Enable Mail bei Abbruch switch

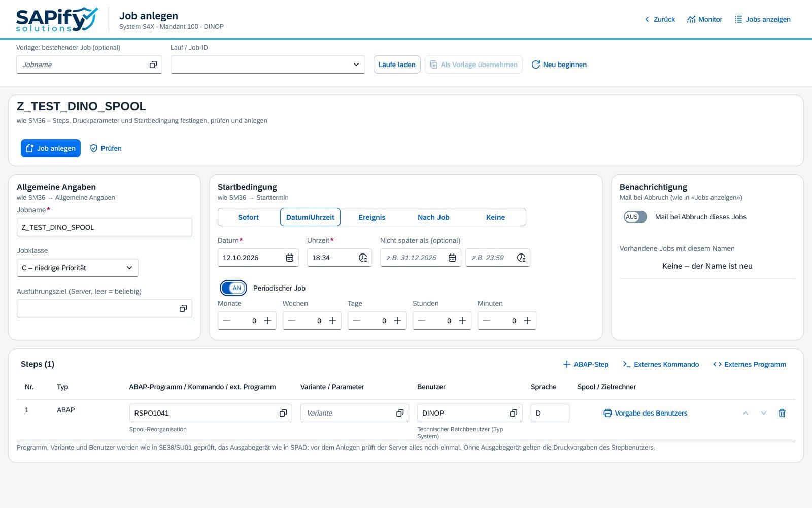pyautogui.click(x=635, y=217)
